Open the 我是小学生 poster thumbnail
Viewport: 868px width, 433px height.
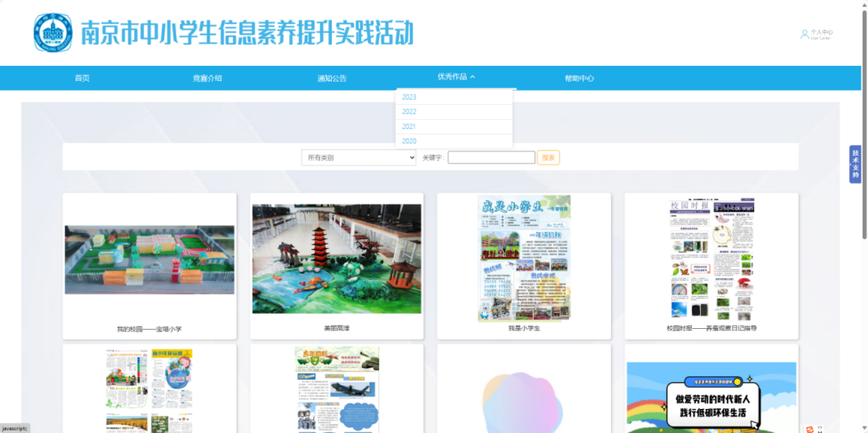pyautogui.click(x=524, y=258)
